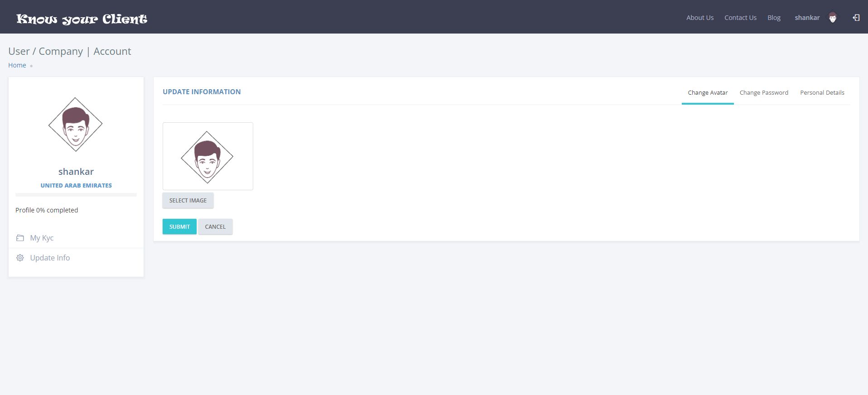The image size is (868, 395).
Task: Open the Blog link
Action: (x=774, y=18)
